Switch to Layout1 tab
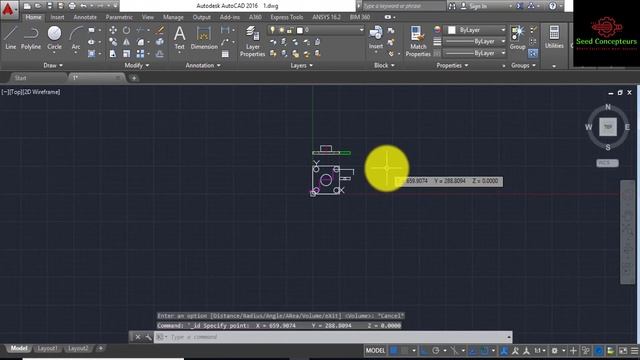Screen dimensions: 640x360 click(x=47, y=349)
